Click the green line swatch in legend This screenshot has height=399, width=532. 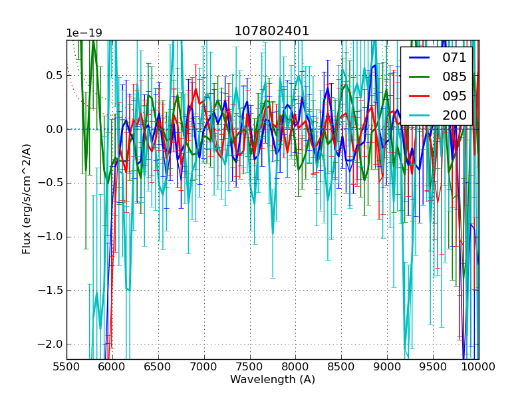coord(419,77)
